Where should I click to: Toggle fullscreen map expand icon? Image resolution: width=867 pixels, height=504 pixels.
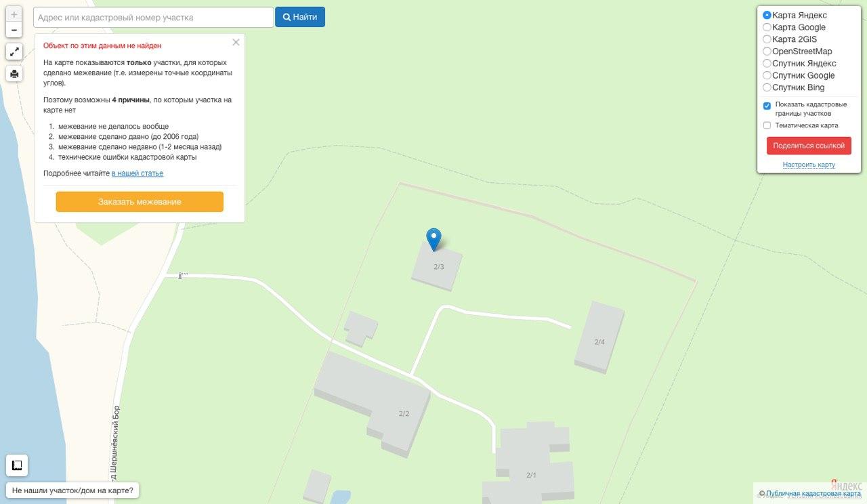pyautogui.click(x=14, y=51)
